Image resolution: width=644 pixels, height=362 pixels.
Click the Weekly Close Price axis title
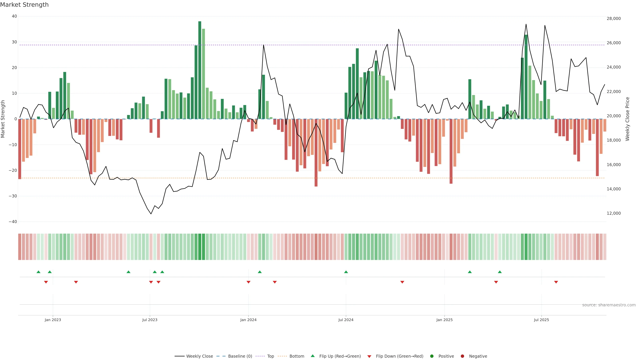[x=627, y=119]
